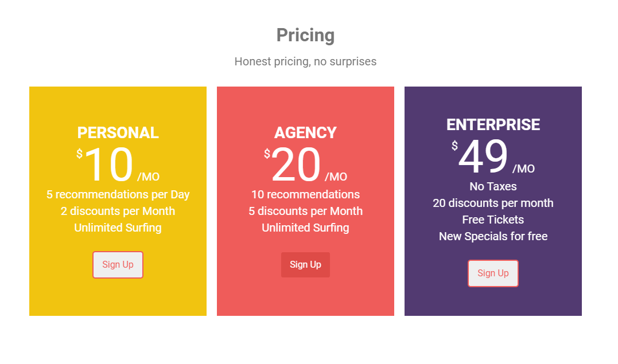Click the 20 discounts per month feature
This screenshot has height=364, width=618.
(493, 203)
